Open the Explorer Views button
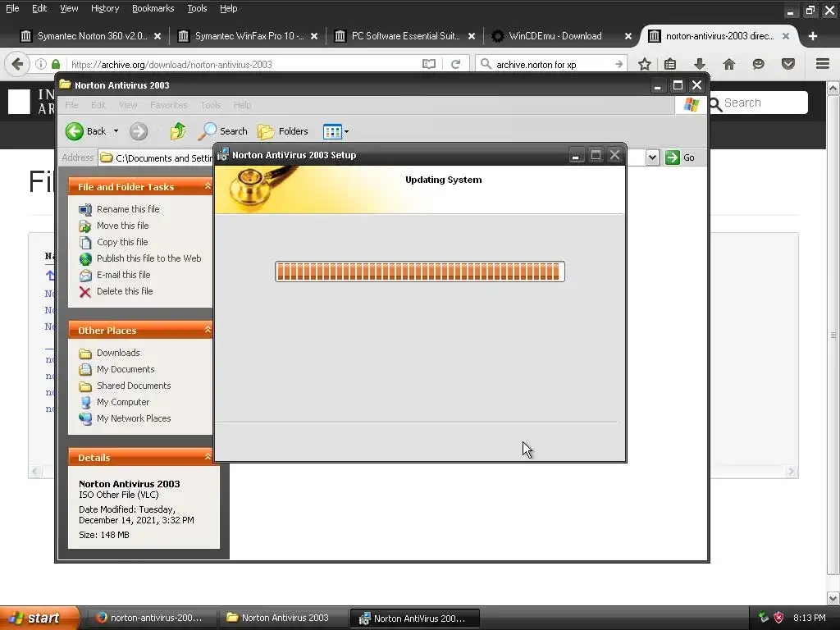Viewport: 840px width, 630px height. coord(332,131)
